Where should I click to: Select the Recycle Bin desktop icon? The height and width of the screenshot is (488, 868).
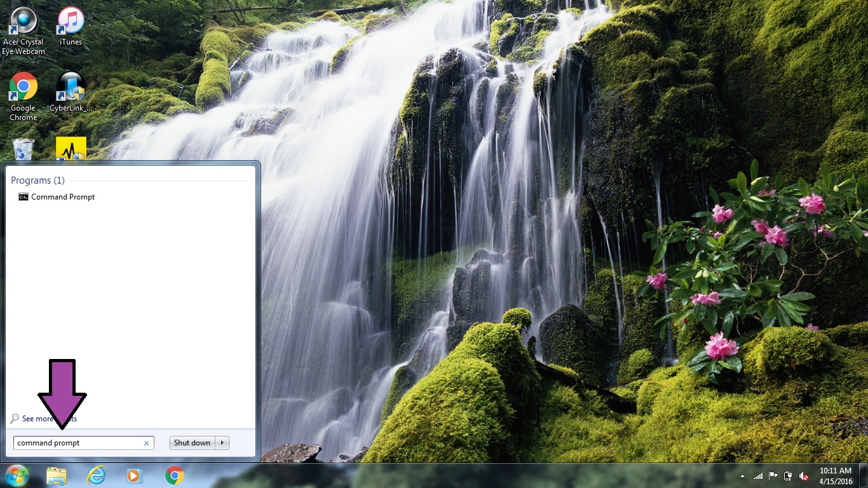click(24, 149)
